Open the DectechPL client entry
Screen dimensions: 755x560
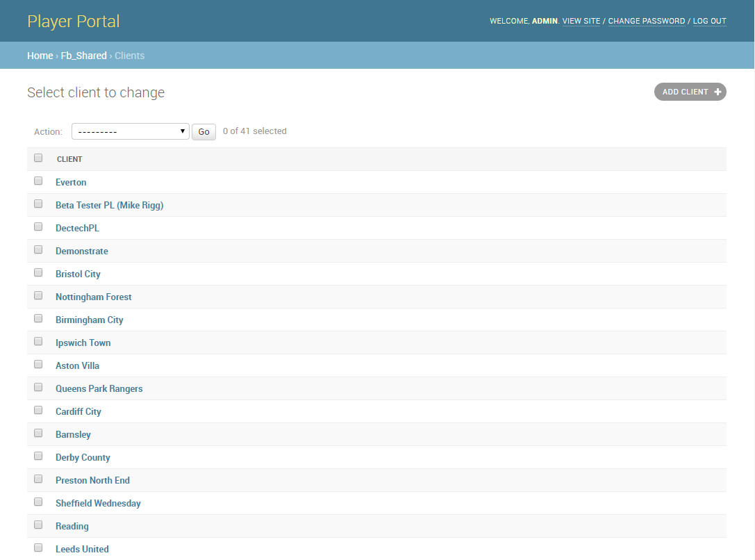tap(77, 228)
